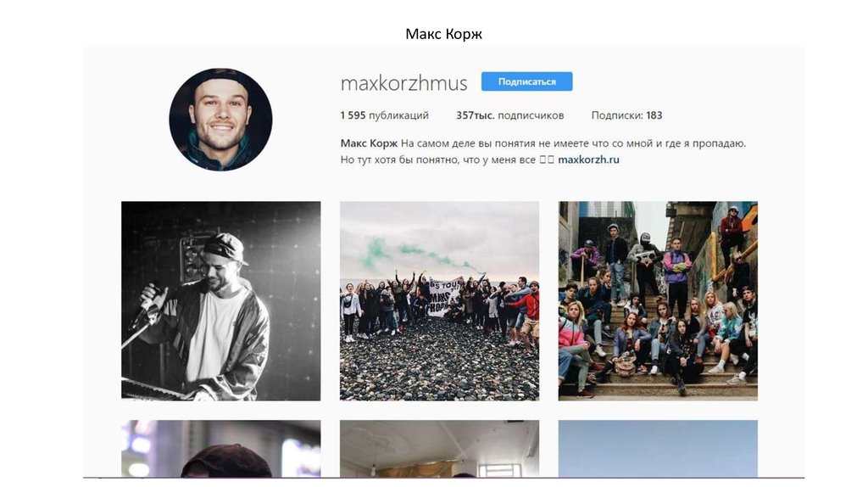The height and width of the screenshot is (487, 868).
Task: View the 1 595 публикаций posts count
Action: point(384,115)
